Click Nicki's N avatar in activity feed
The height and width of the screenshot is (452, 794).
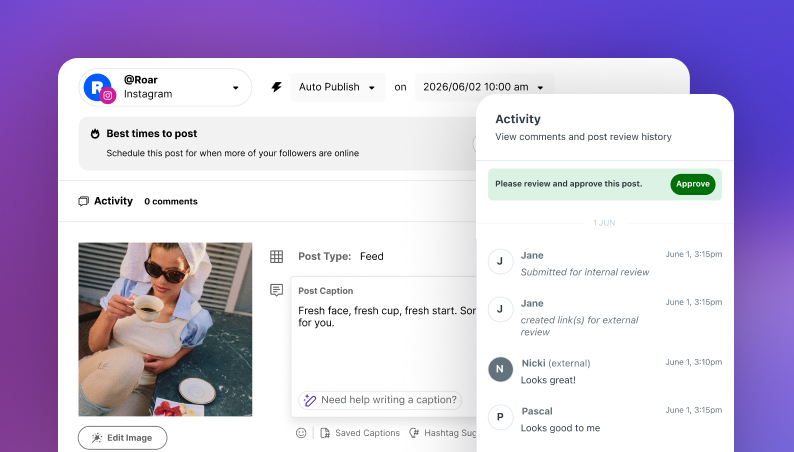point(500,369)
